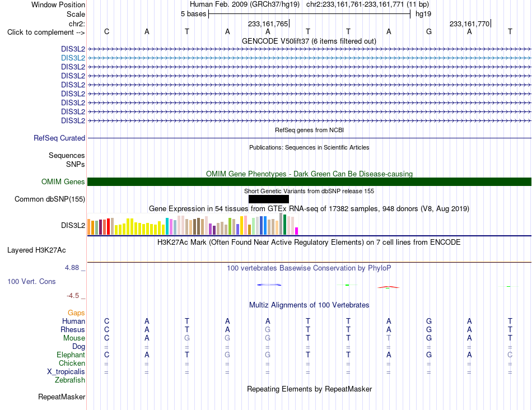
Task: Click the DIS3L2 label beside the GTEx chart
Action: 73,225
